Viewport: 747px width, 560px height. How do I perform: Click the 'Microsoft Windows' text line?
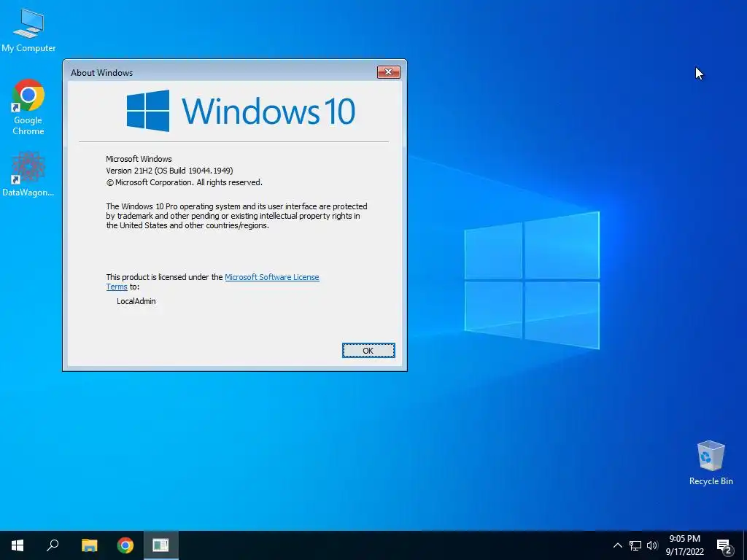[x=139, y=159]
